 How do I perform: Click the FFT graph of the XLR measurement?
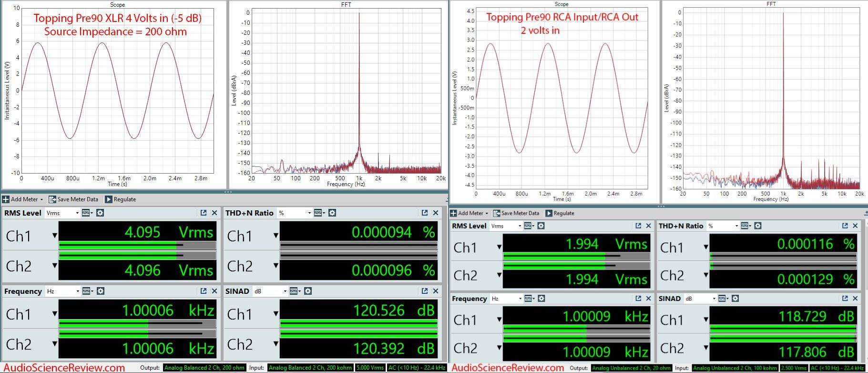point(347,91)
